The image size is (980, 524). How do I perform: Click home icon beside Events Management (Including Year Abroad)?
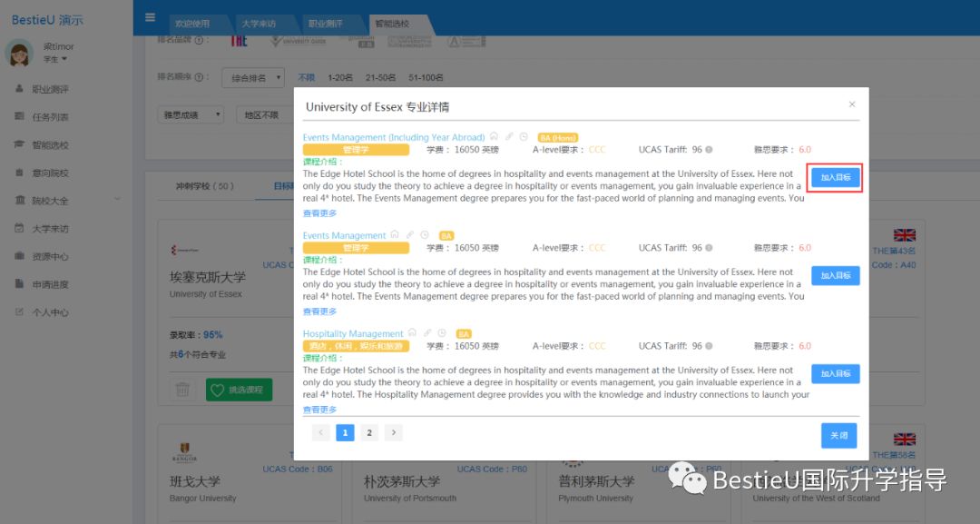tap(494, 136)
